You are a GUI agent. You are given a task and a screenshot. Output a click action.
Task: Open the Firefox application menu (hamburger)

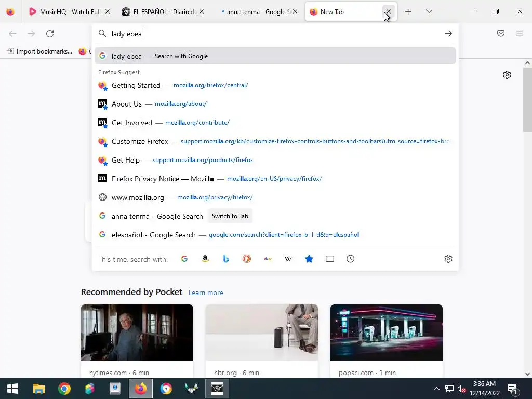(x=520, y=33)
